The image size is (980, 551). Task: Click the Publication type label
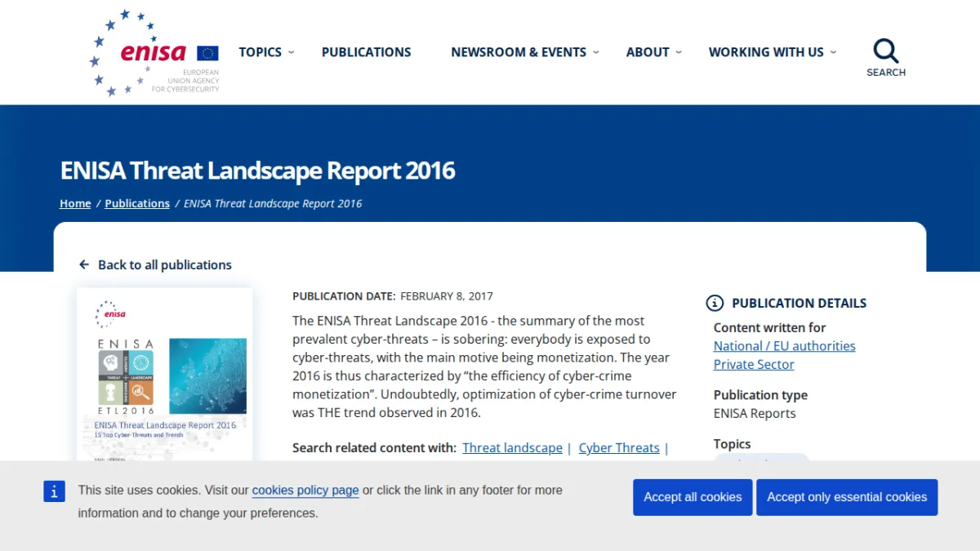point(760,395)
